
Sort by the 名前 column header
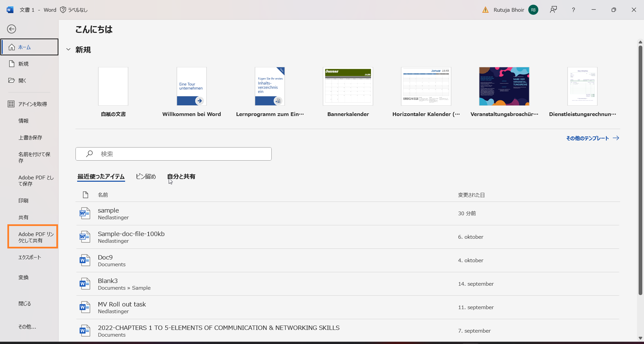pos(103,195)
